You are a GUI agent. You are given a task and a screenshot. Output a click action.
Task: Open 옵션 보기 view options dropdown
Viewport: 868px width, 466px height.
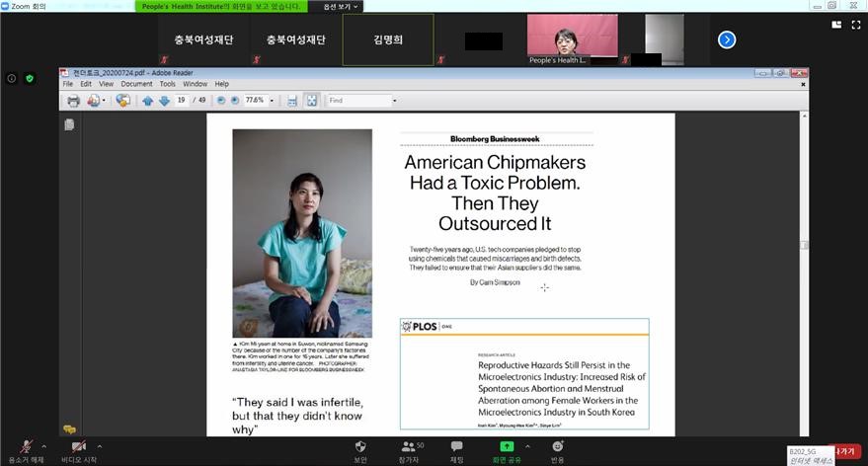tap(340, 7)
